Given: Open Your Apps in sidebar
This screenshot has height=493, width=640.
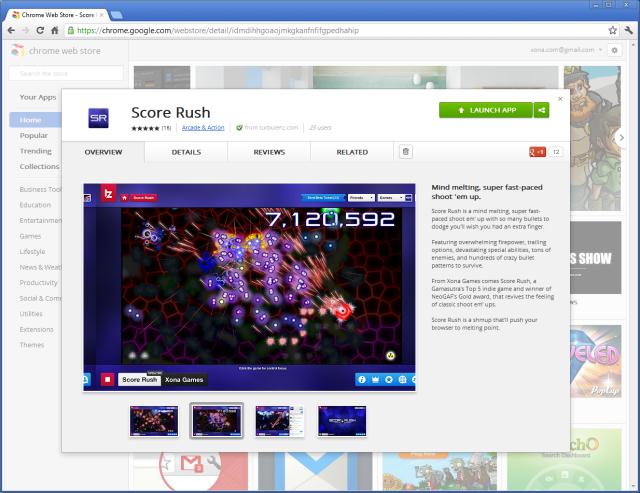Looking at the screenshot, I should [38, 97].
